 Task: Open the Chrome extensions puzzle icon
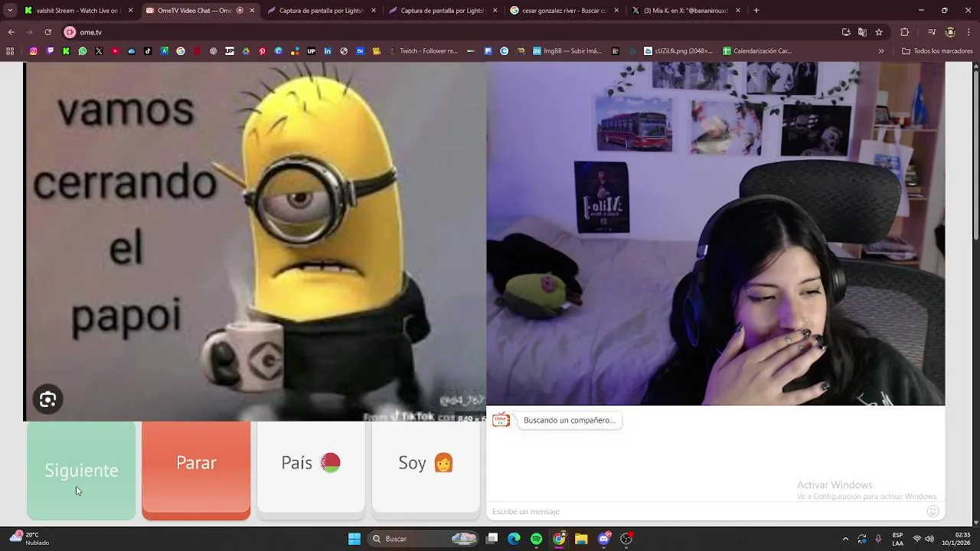pyautogui.click(x=904, y=32)
